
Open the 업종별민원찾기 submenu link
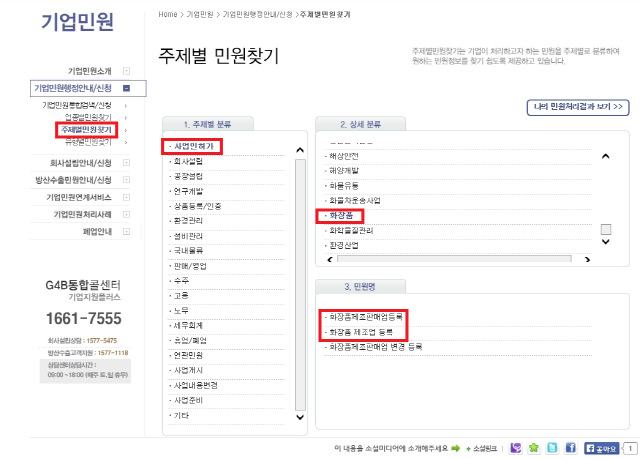(88, 118)
